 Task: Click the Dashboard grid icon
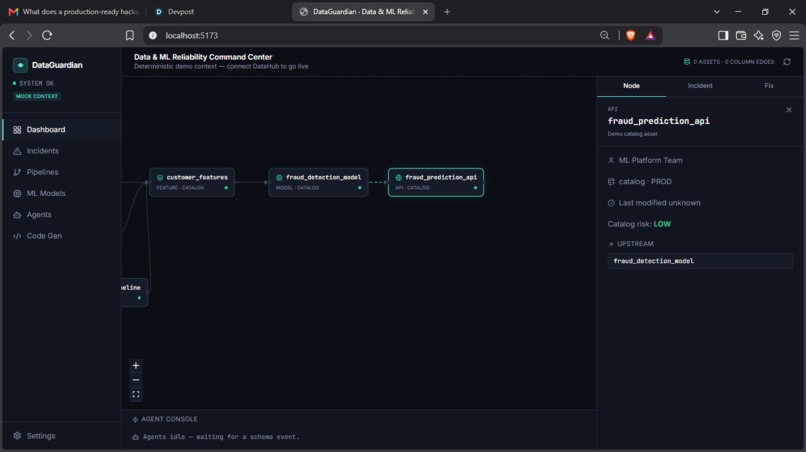pos(17,130)
